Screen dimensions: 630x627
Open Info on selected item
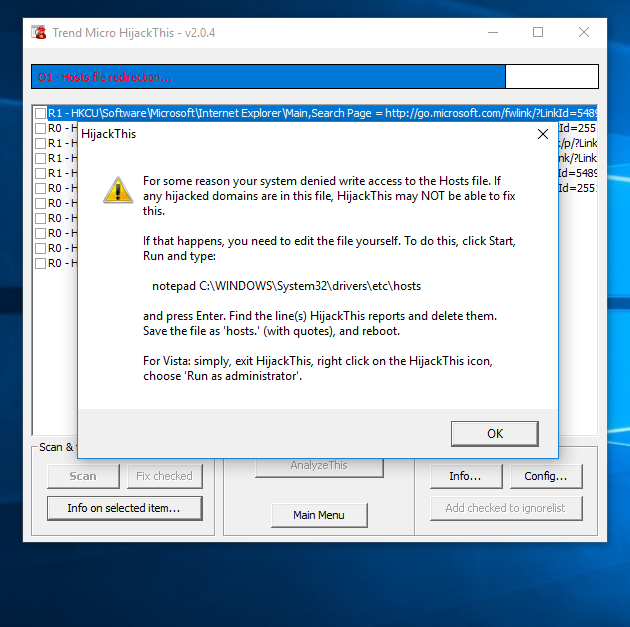pos(125,508)
